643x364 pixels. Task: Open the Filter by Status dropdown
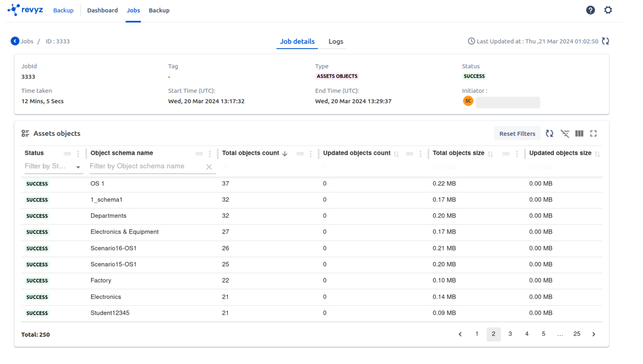point(53,167)
